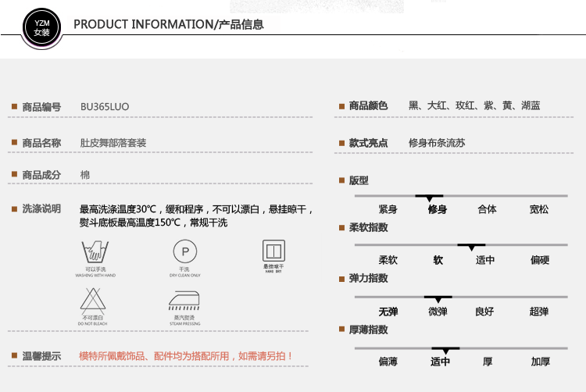
Task: Click the 柔软 softness option
Action: tap(388, 260)
